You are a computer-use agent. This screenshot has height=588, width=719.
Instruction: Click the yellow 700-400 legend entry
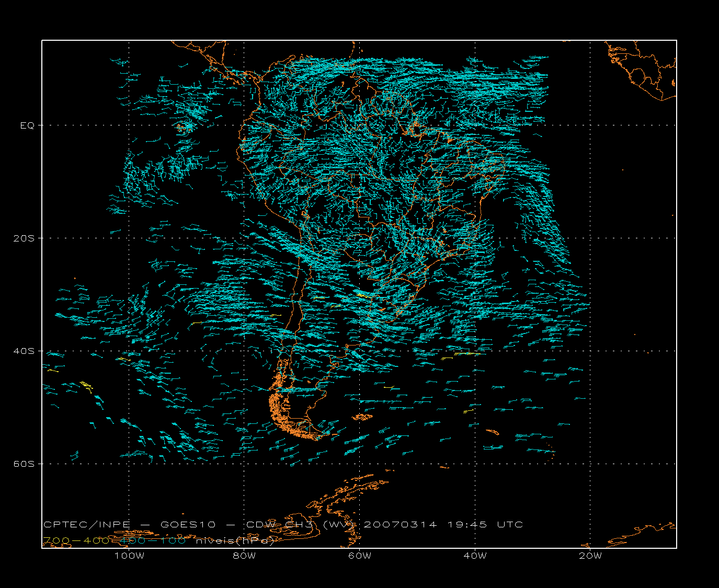pos(76,541)
